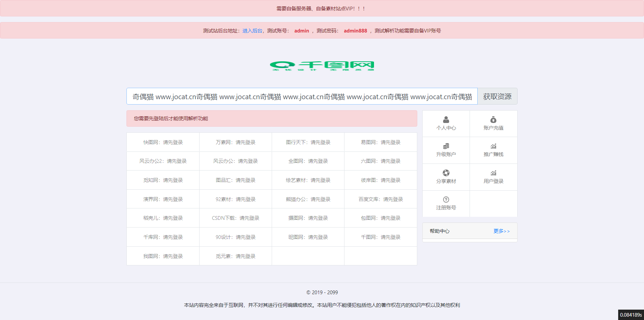Click 全图网: 请先登录 cell
644x320 pixels.
click(x=308, y=161)
